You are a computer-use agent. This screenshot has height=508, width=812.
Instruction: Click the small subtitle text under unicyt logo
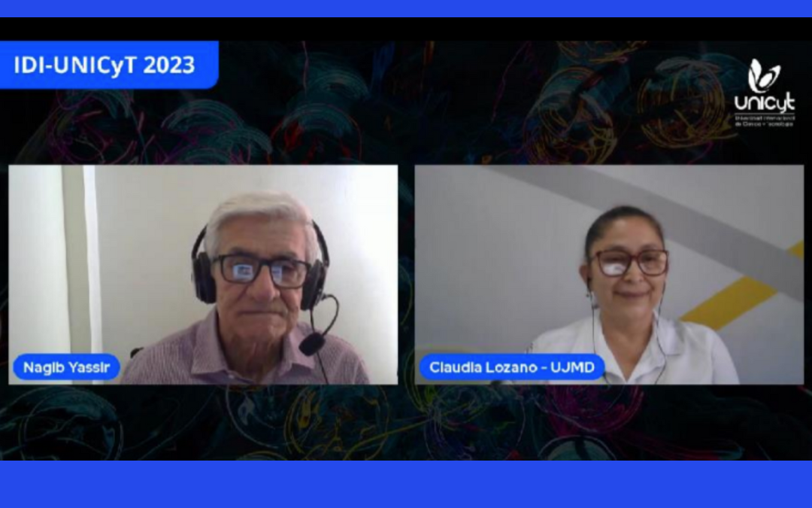[765, 120]
